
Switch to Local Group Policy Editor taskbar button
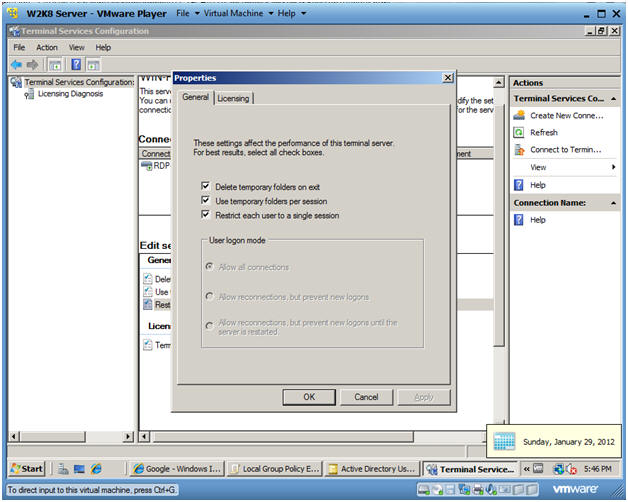pos(276,468)
